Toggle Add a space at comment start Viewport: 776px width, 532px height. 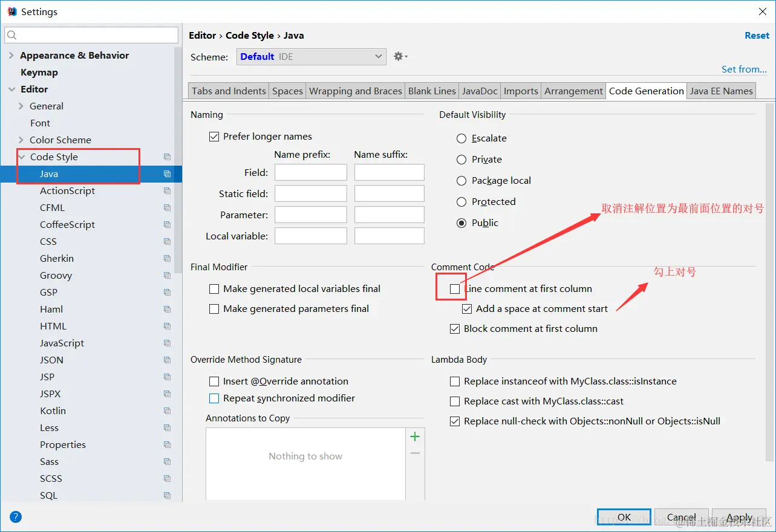coord(467,309)
